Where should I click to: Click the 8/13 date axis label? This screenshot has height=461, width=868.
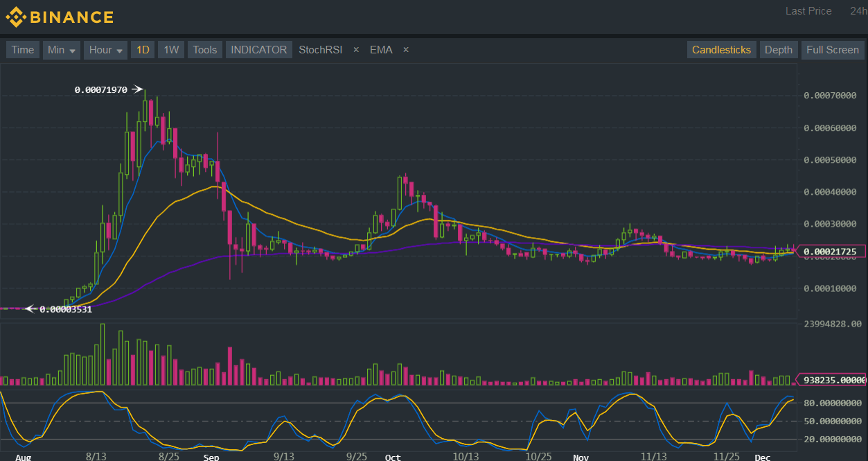96,457
